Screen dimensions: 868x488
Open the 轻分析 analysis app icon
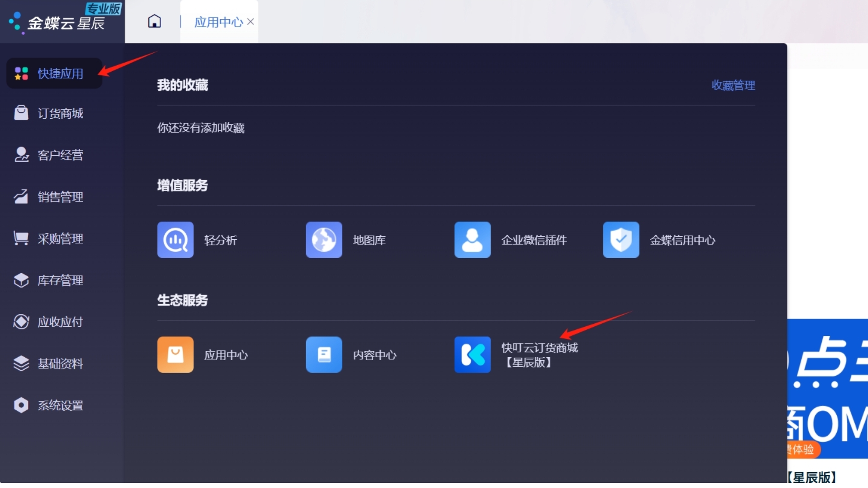point(175,240)
